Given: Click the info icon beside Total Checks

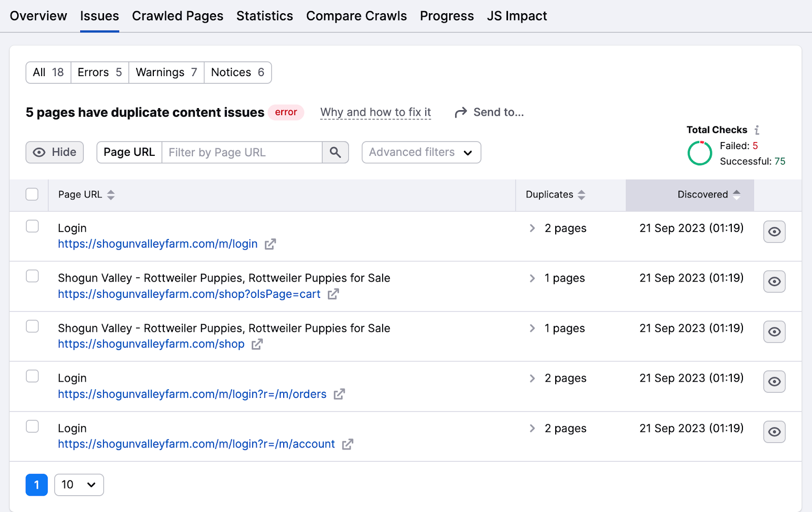Looking at the screenshot, I should (757, 130).
